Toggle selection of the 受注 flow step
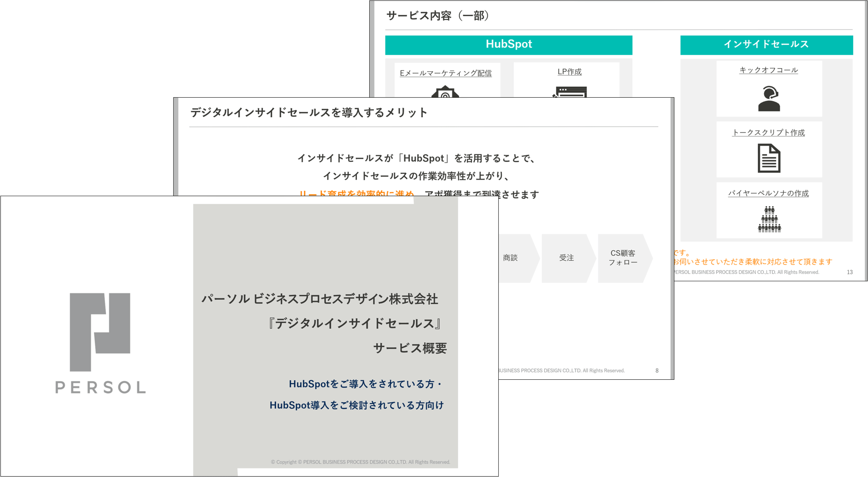 pos(567,258)
